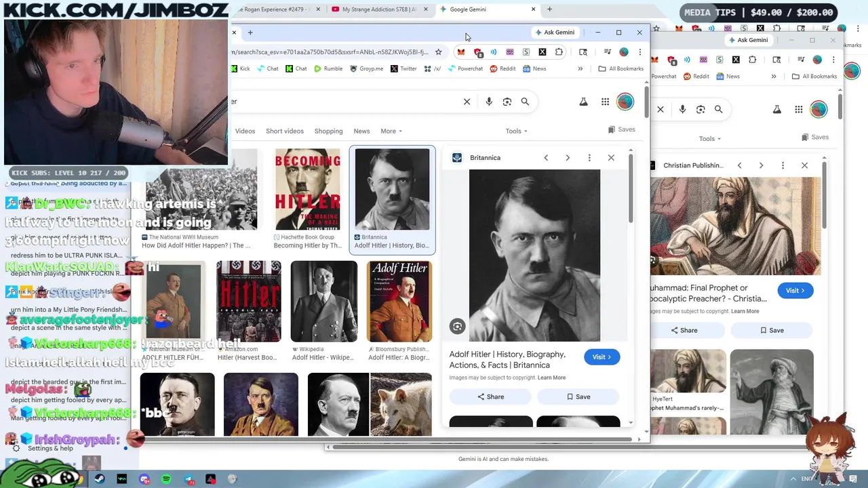This screenshot has height=488, width=868.
Task: Go to next image in Britannica panel
Action: tap(568, 158)
